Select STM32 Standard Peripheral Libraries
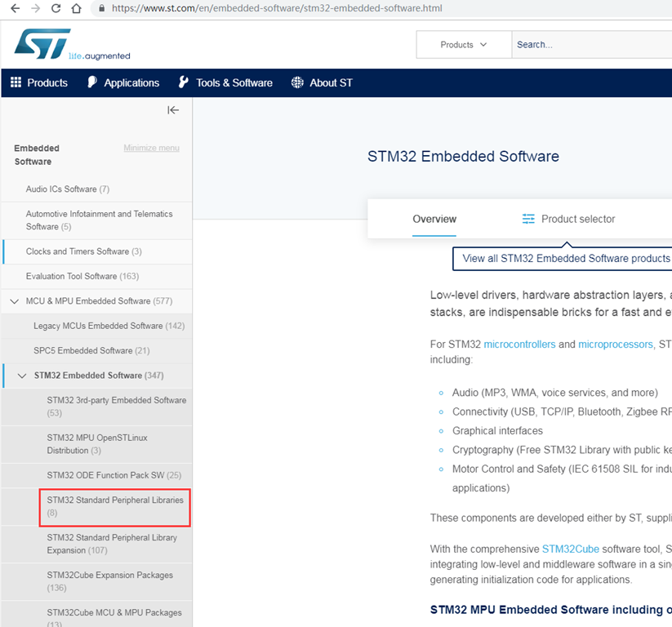This screenshot has width=672, height=627. [115, 507]
